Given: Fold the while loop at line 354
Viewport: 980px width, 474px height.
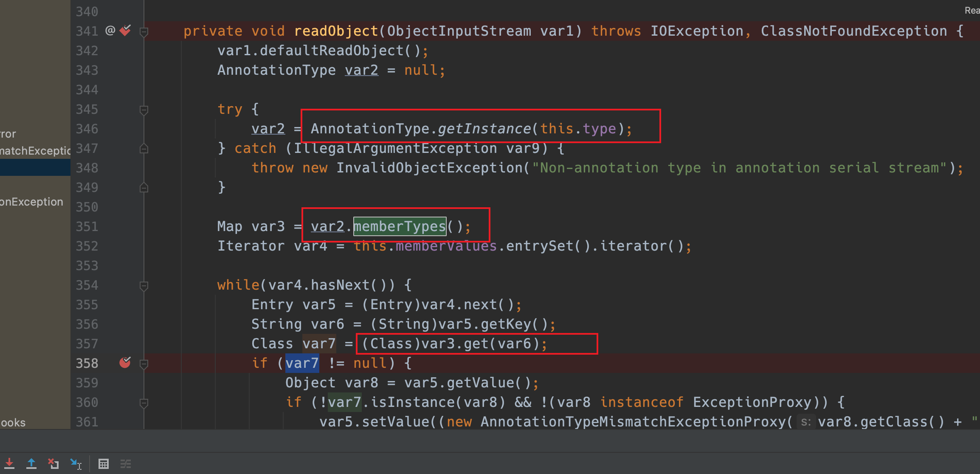Looking at the screenshot, I should coord(144,286).
